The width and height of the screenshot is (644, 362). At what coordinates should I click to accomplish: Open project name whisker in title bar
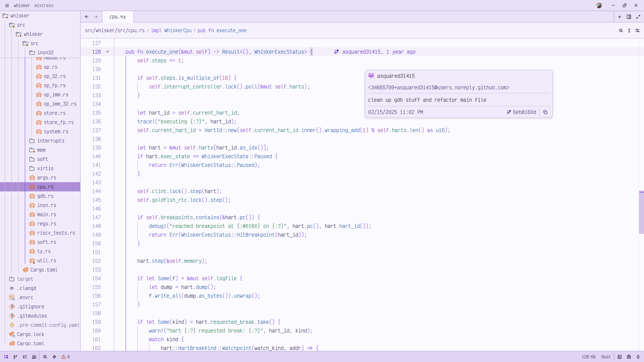click(x=22, y=6)
